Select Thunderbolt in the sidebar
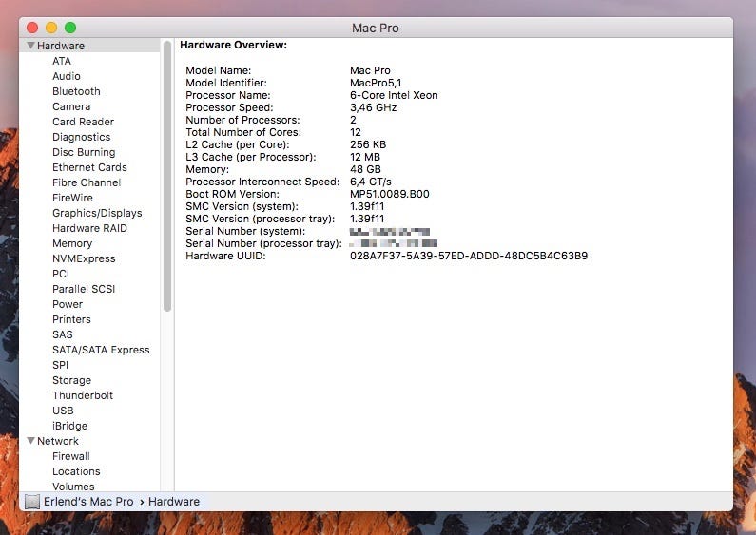 (x=83, y=395)
